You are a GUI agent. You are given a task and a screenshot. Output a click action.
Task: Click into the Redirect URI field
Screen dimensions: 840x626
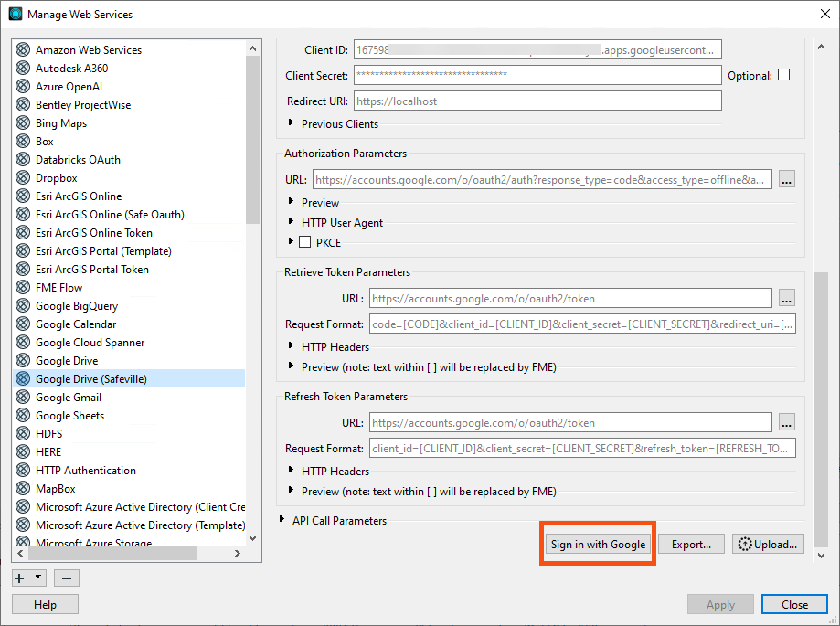pyautogui.click(x=537, y=101)
